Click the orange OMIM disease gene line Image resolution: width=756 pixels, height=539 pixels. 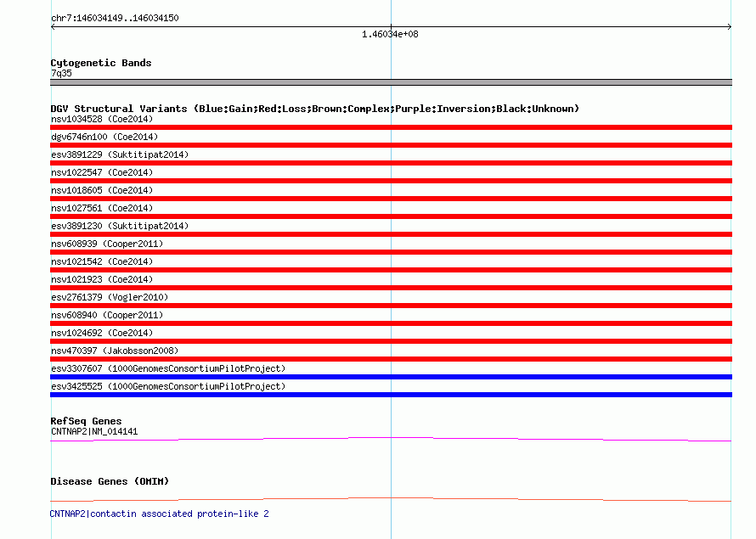[x=391, y=499]
